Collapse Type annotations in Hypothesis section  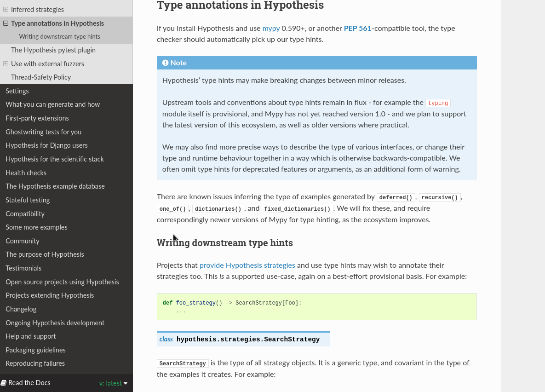click(6, 23)
